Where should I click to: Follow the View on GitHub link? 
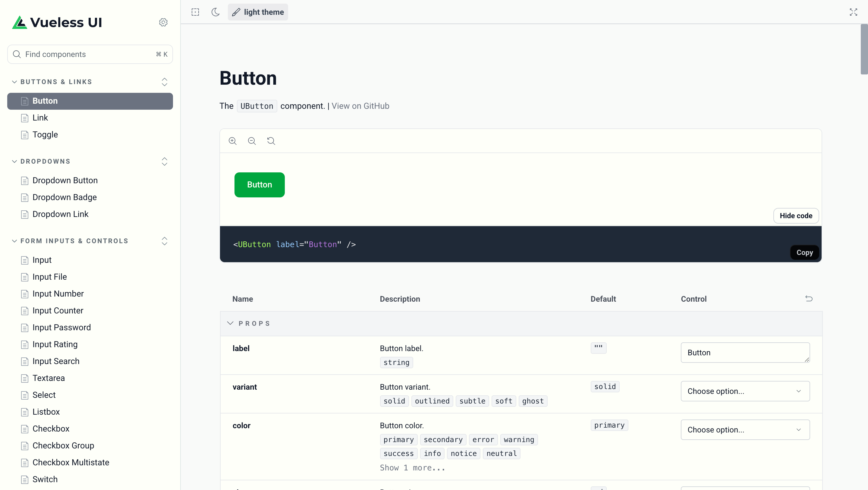[x=360, y=106]
